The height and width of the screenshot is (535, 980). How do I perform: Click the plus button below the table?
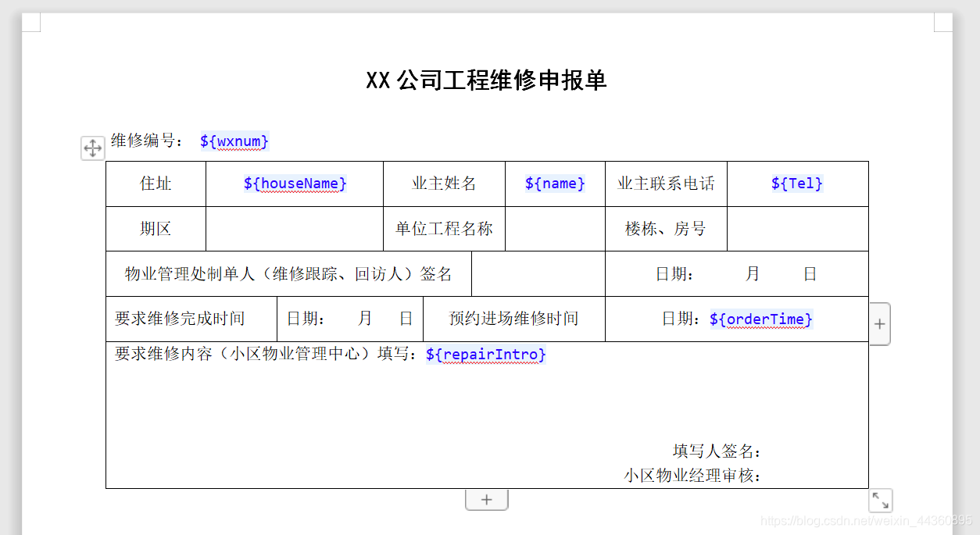[486, 499]
